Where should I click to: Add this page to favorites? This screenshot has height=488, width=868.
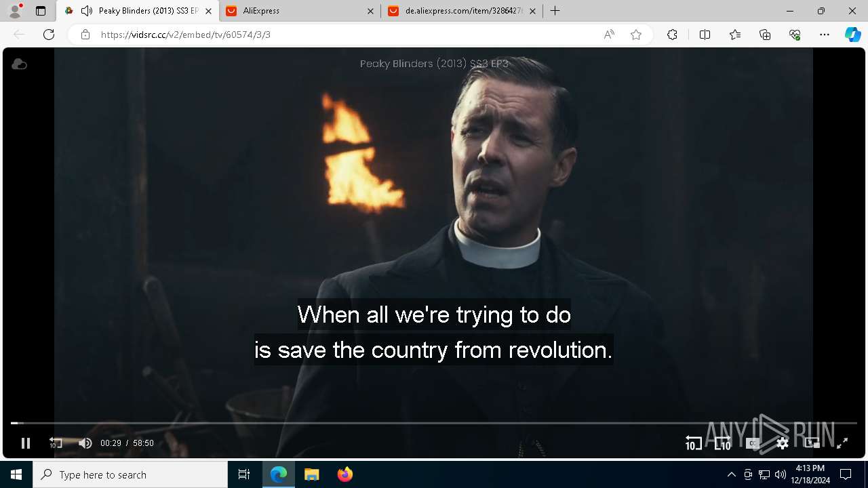[x=636, y=35]
